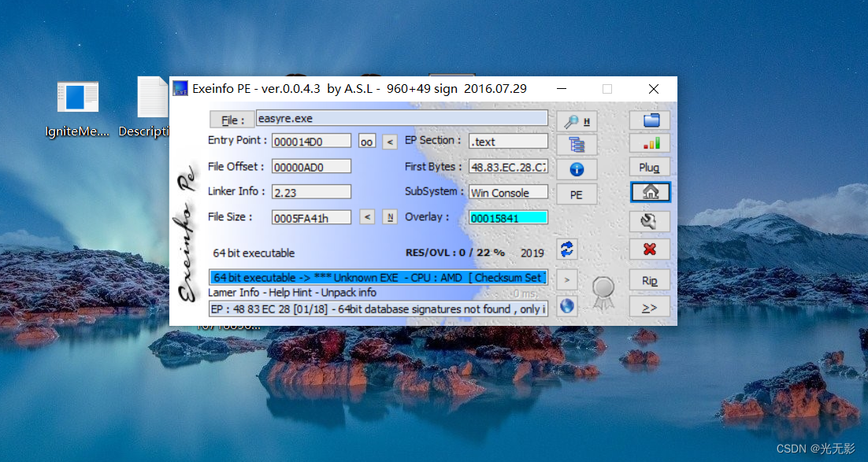
Task: Click the Exeinfo PE title bar app icon
Action: (180, 88)
